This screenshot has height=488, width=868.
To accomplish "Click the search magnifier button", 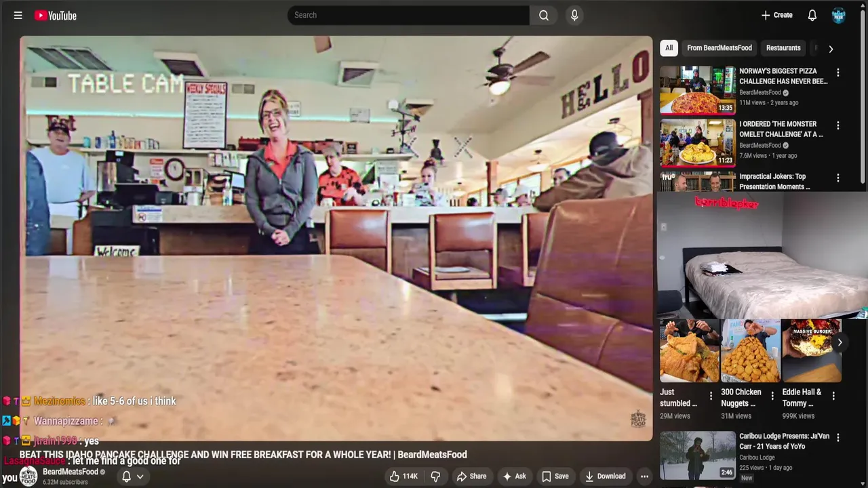I will coord(544,15).
